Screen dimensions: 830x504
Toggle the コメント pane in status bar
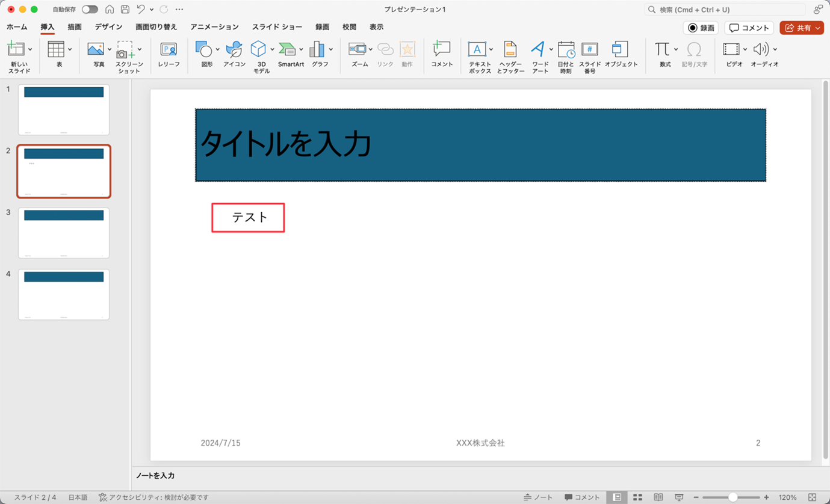(582, 497)
